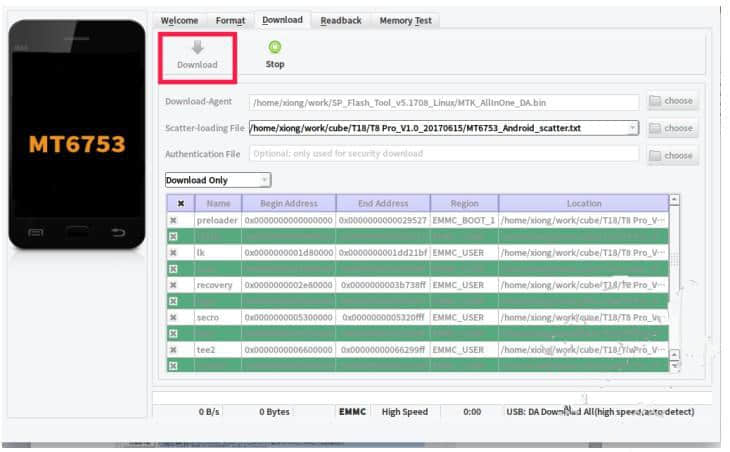730x452 pixels.
Task: Toggle the recovery partition checkbox
Action: click(x=174, y=285)
